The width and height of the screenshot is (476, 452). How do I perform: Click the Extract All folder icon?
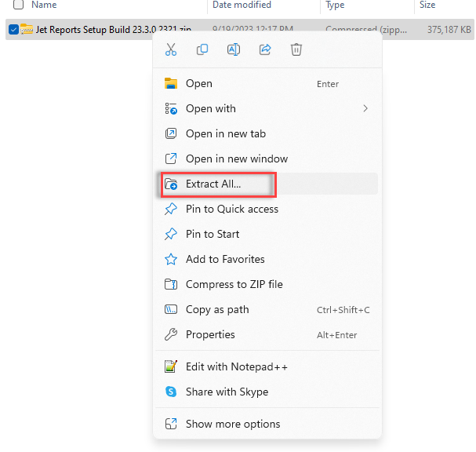click(x=171, y=184)
